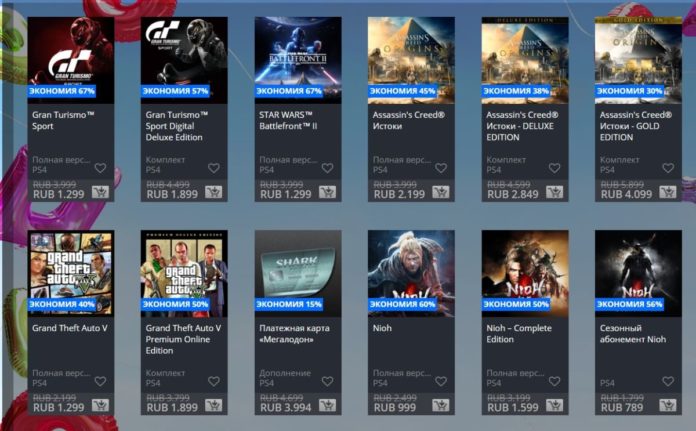Add Сезонный абонемент Nioh to cart
This screenshot has height=431, width=696.
[668, 405]
